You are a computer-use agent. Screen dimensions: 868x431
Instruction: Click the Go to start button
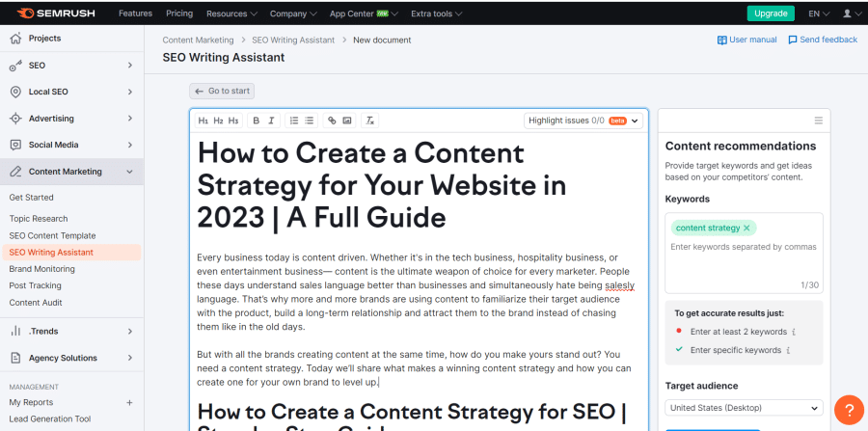tap(222, 92)
